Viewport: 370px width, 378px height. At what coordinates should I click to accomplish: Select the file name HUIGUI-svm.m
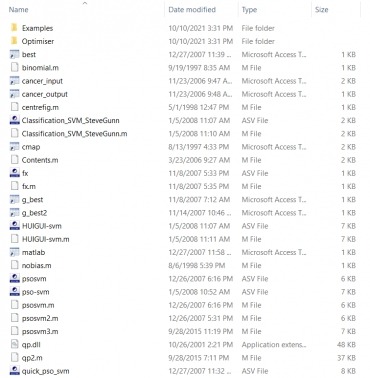point(46,239)
